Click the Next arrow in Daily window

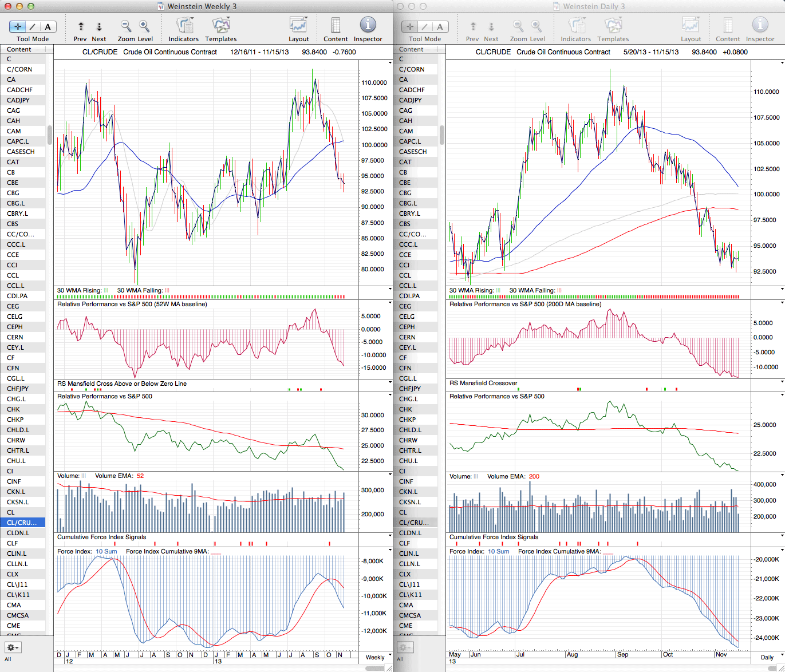[x=491, y=26]
